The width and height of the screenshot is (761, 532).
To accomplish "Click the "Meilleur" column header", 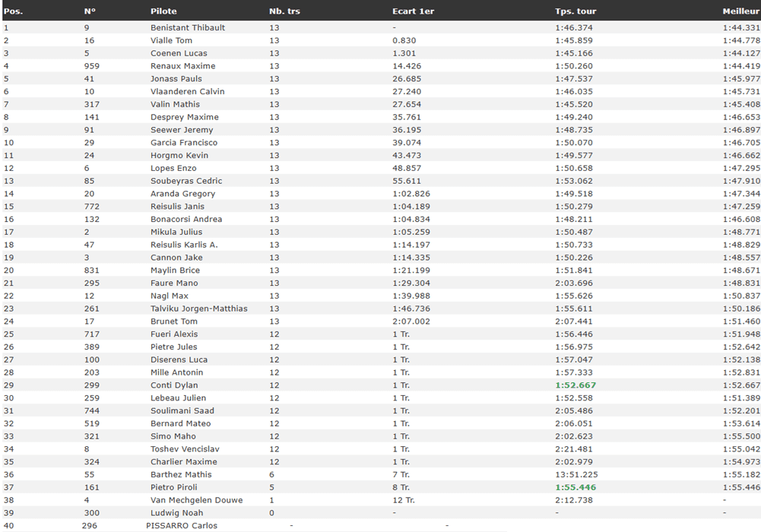I will tap(741, 11).
